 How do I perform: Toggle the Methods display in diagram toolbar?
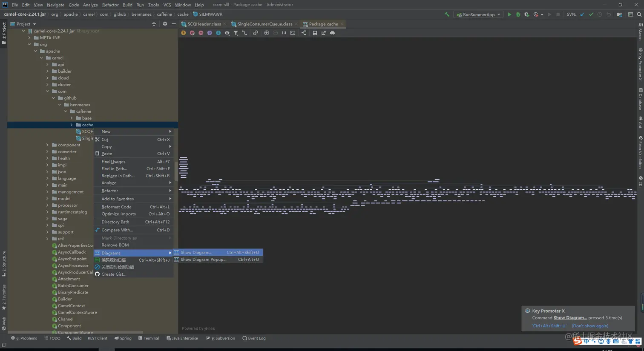coord(201,33)
